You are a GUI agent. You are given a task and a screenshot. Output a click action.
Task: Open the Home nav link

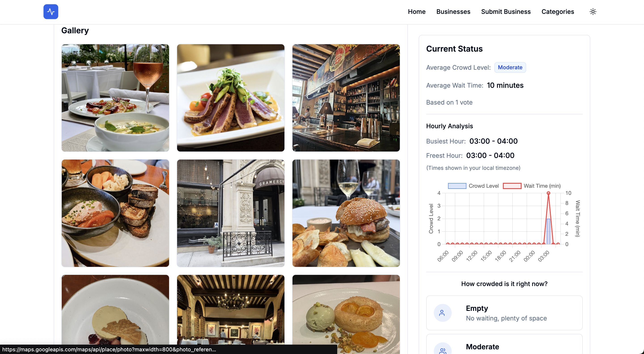(417, 11)
